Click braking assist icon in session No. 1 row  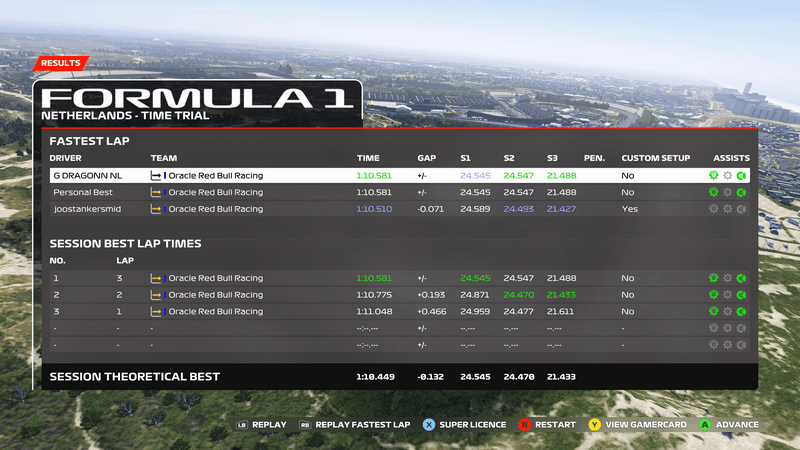741,278
